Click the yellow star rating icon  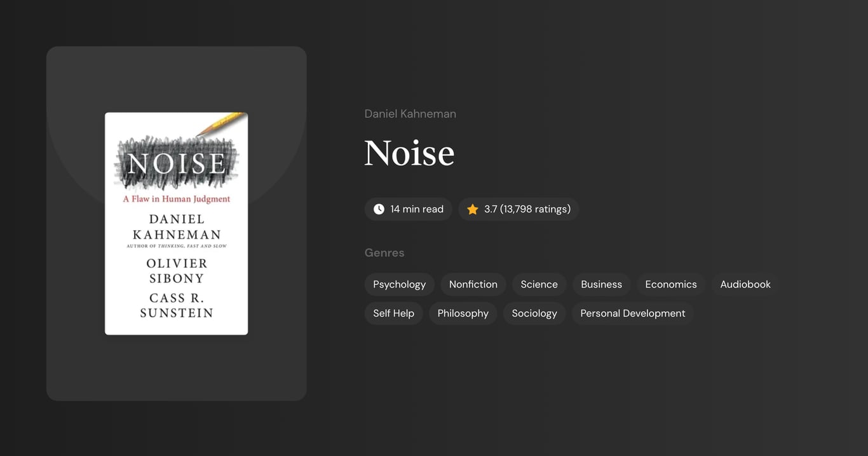pos(472,209)
